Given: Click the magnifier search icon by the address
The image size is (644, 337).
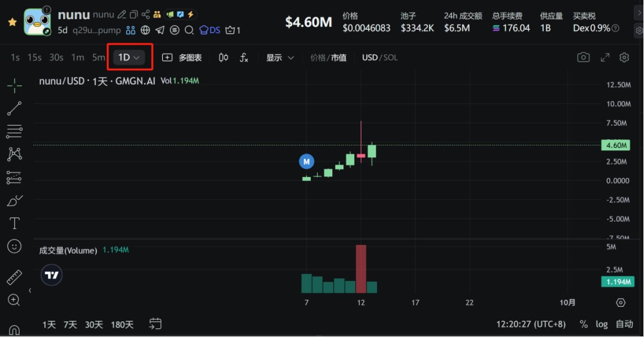Looking at the screenshot, I should (x=189, y=30).
